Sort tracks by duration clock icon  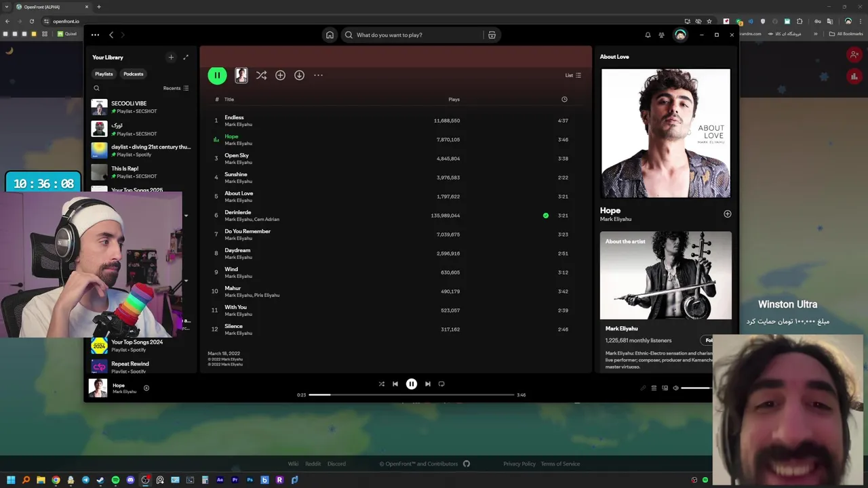pos(564,100)
